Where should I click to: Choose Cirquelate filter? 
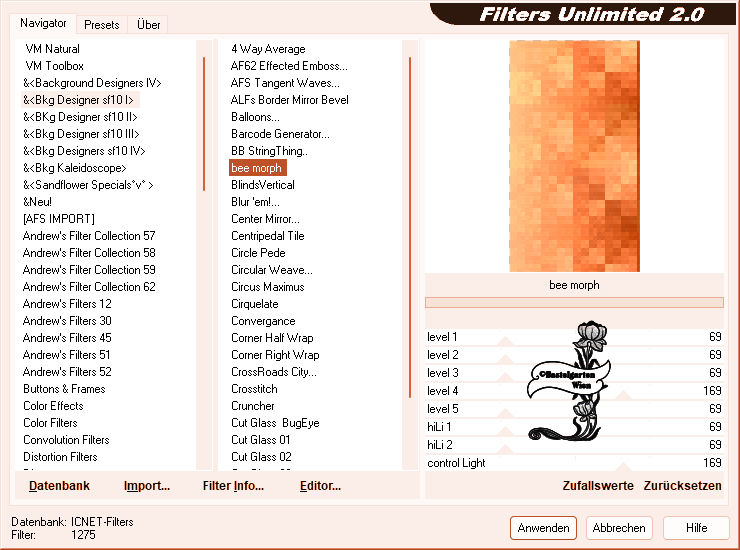tap(254, 304)
